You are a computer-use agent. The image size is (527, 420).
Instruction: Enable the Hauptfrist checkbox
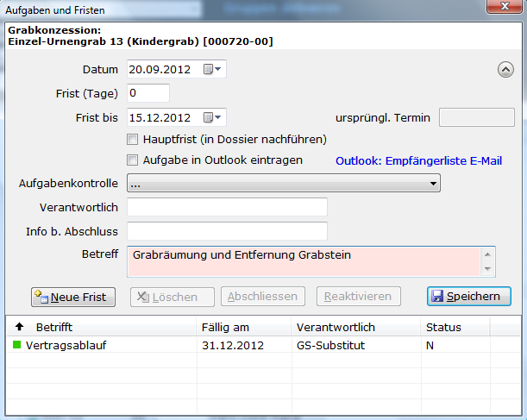(x=133, y=139)
